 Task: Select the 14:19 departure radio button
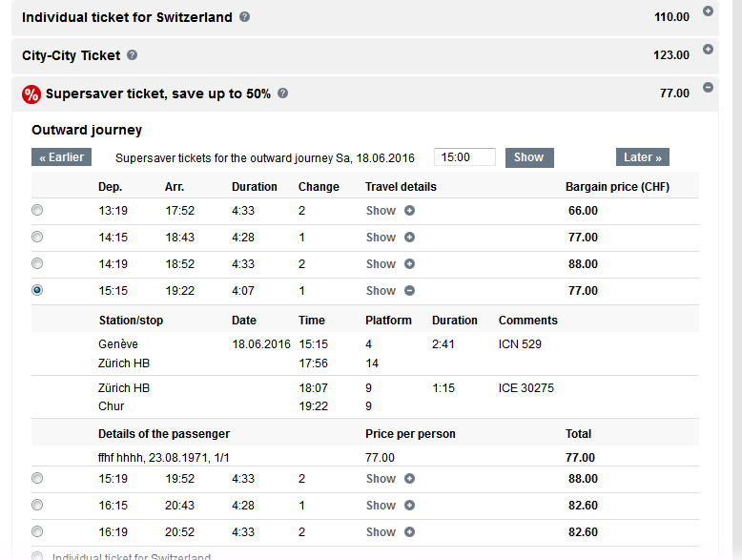point(37,263)
